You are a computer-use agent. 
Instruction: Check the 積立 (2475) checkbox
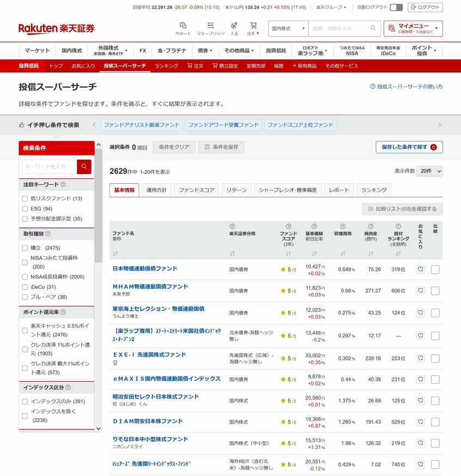pos(25,248)
